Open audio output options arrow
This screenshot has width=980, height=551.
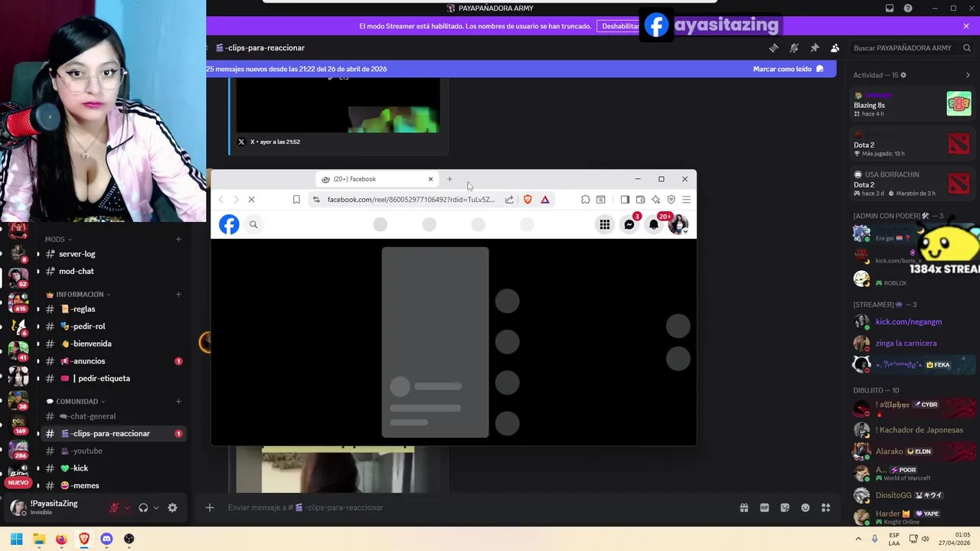[x=155, y=508]
